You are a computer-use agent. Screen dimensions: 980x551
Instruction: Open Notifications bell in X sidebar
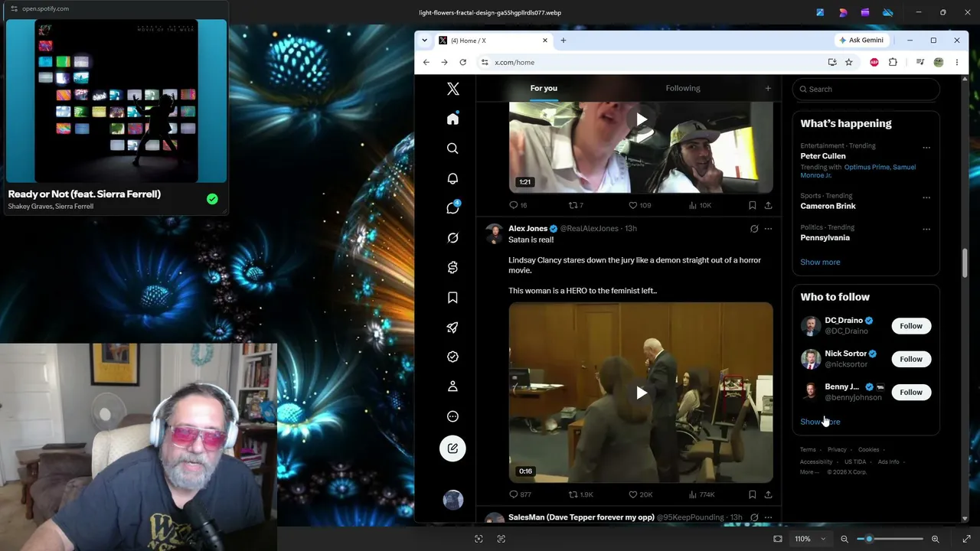pos(452,178)
